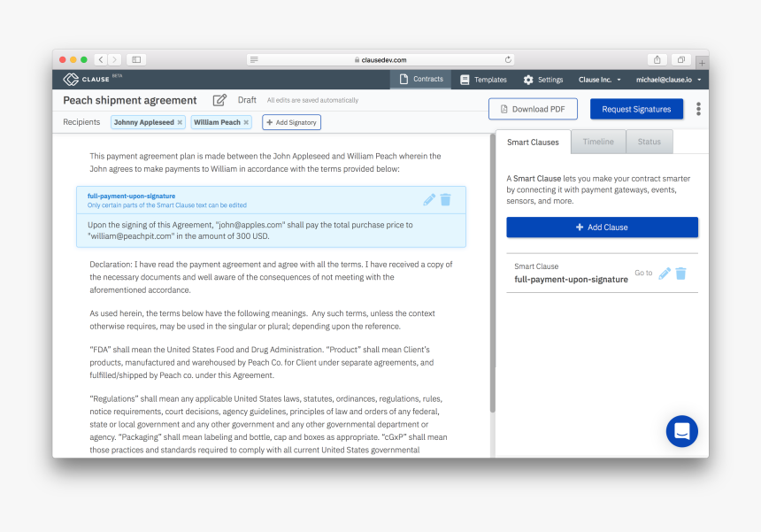Download the contract as PDF
Image resolution: width=761 pixels, height=532 pixels.
[x=533, y=109]
